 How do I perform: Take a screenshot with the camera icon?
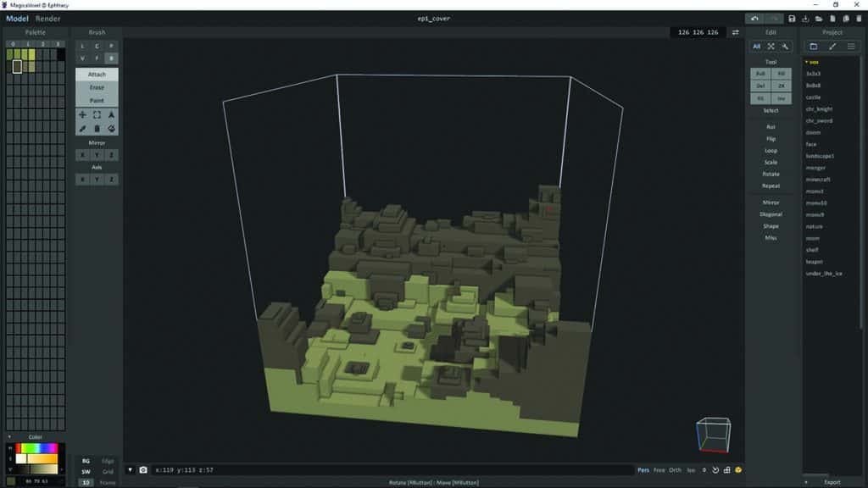point(143,470)
